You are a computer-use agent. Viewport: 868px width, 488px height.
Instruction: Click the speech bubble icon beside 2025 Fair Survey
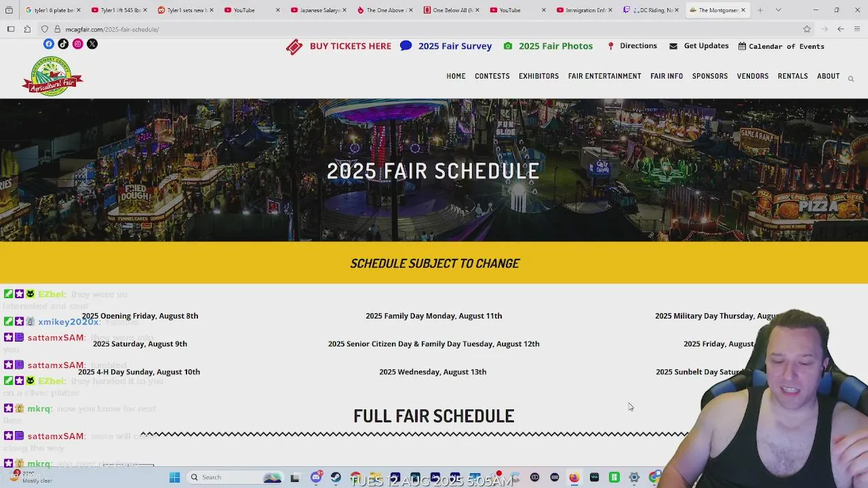click(406, 45)
